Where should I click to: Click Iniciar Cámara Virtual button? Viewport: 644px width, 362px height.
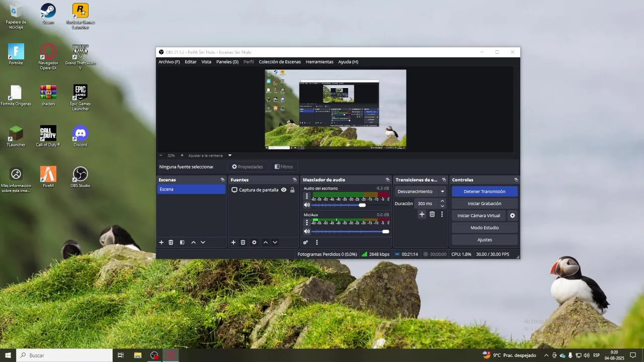click(478, 216)
